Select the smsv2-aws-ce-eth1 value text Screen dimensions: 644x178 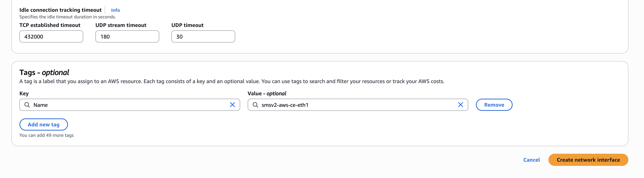pos(285,105)
